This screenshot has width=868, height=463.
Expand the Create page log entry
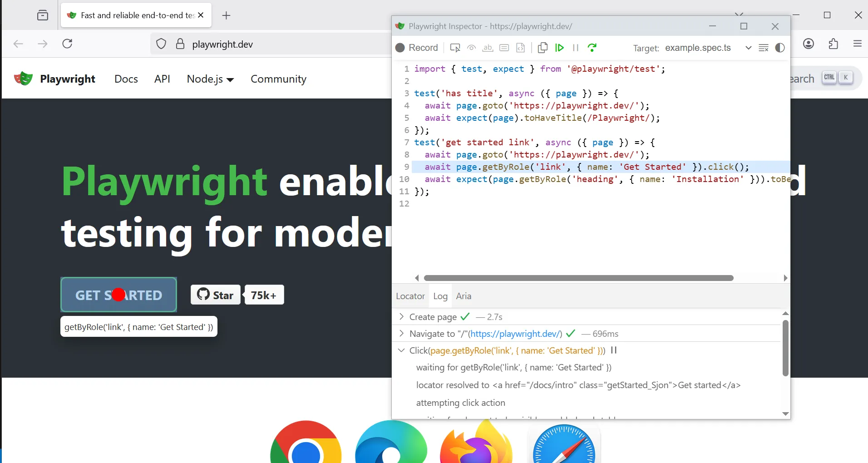point(401,316)
